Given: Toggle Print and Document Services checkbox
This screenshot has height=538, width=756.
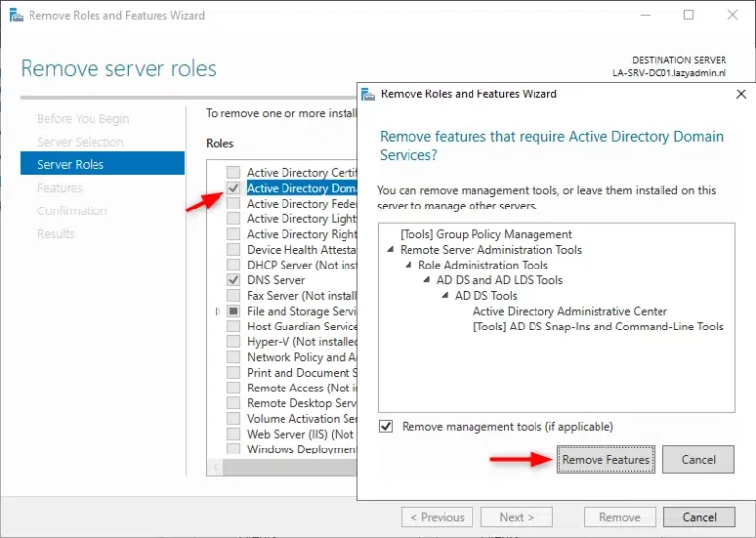Looking at the screenshot, I should [234, 373].
